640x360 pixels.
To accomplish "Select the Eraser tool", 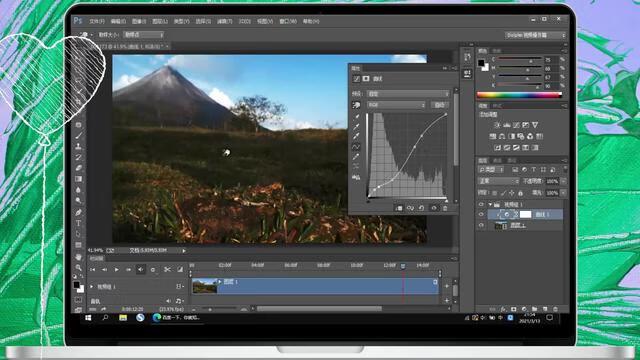I will click(79, 168).
